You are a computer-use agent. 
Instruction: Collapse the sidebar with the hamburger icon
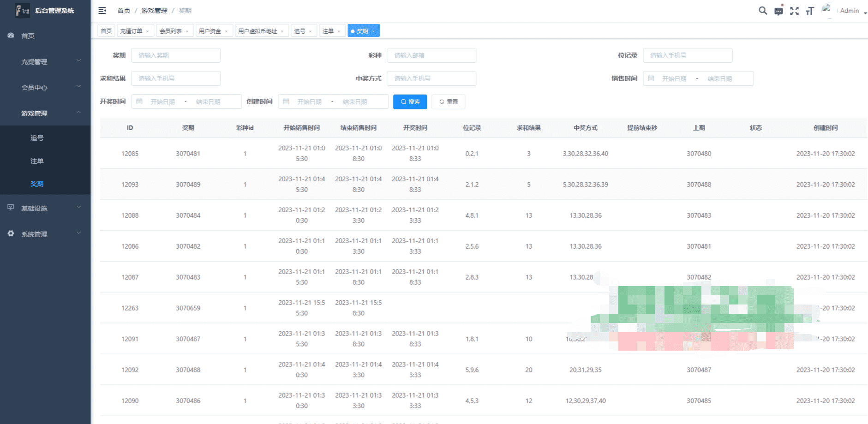click(x=102, y=11)
